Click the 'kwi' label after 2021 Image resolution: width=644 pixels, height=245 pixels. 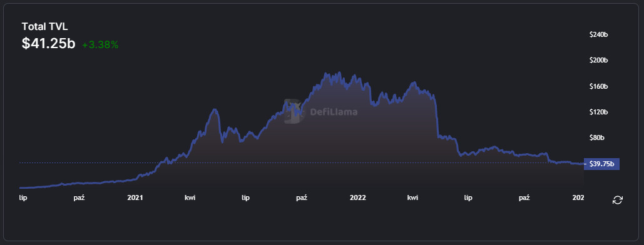190,197
